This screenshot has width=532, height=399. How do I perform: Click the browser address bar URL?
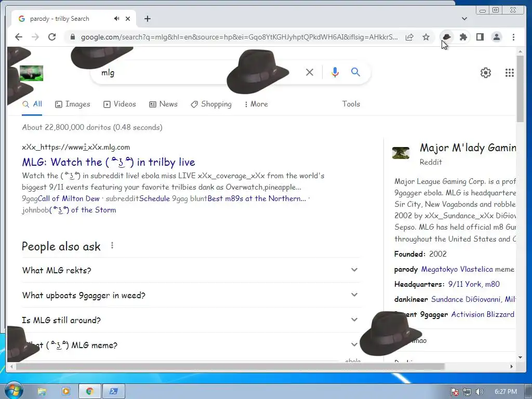coord(239,37)
